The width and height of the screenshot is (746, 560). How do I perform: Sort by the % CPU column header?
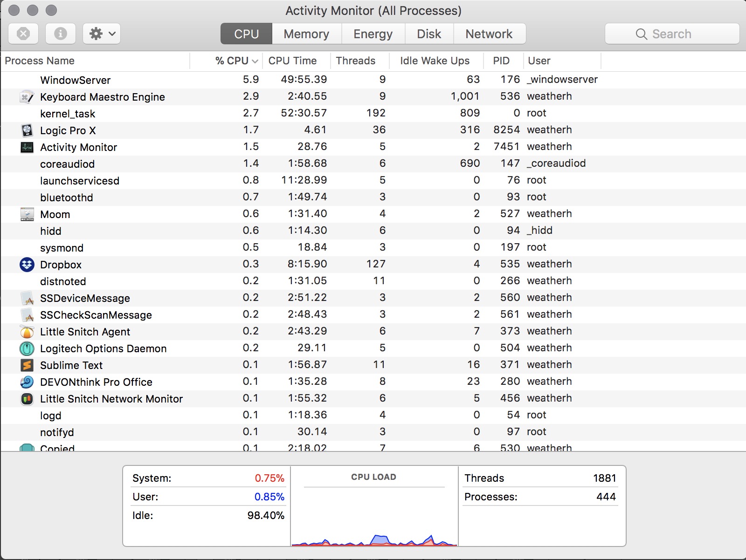[x=227, y=61]
